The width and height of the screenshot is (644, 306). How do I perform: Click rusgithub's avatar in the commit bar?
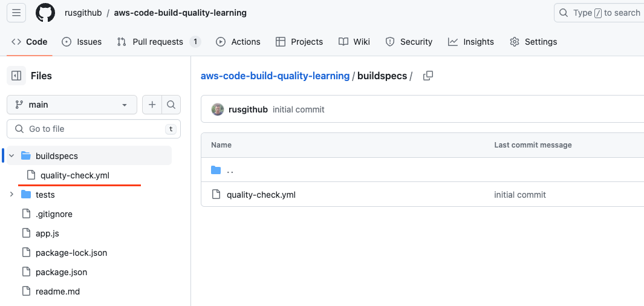218,109
